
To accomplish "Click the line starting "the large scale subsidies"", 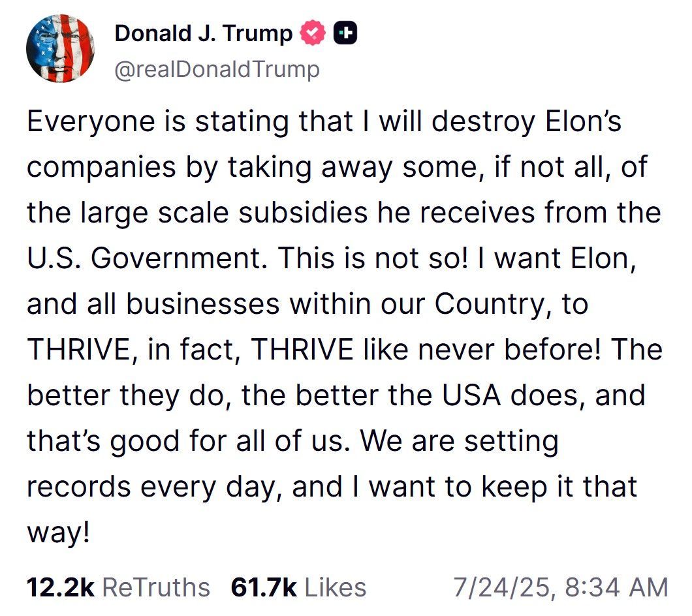I will pos(343,213).
